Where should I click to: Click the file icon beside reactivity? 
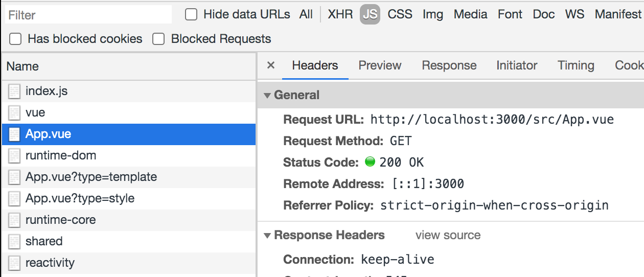[15, 263]
